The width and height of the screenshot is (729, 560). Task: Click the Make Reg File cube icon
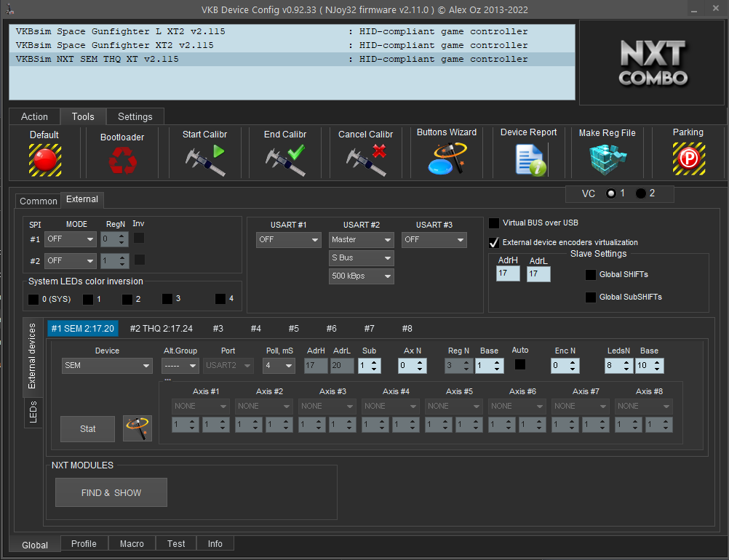(607, 159)
